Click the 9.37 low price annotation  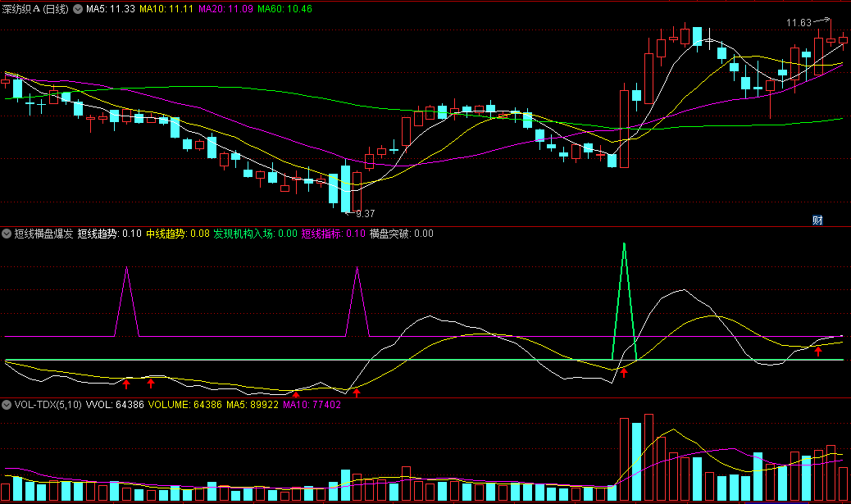point(365,214)
